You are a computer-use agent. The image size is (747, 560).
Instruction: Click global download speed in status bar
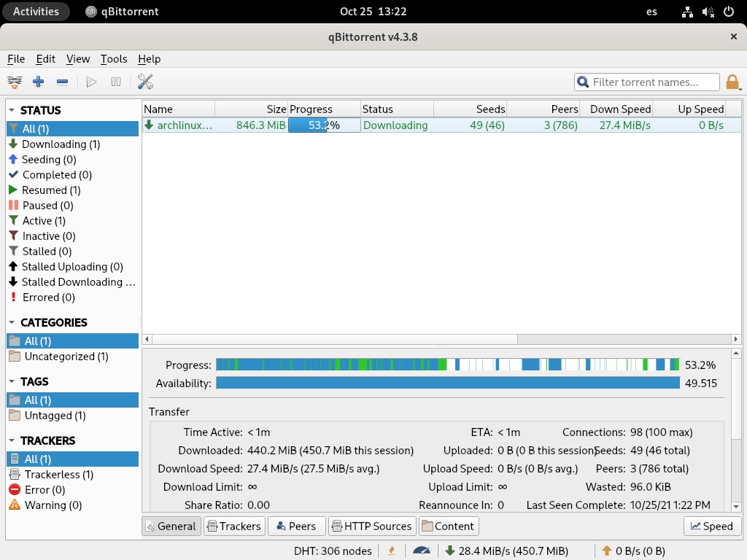(506, 551)
